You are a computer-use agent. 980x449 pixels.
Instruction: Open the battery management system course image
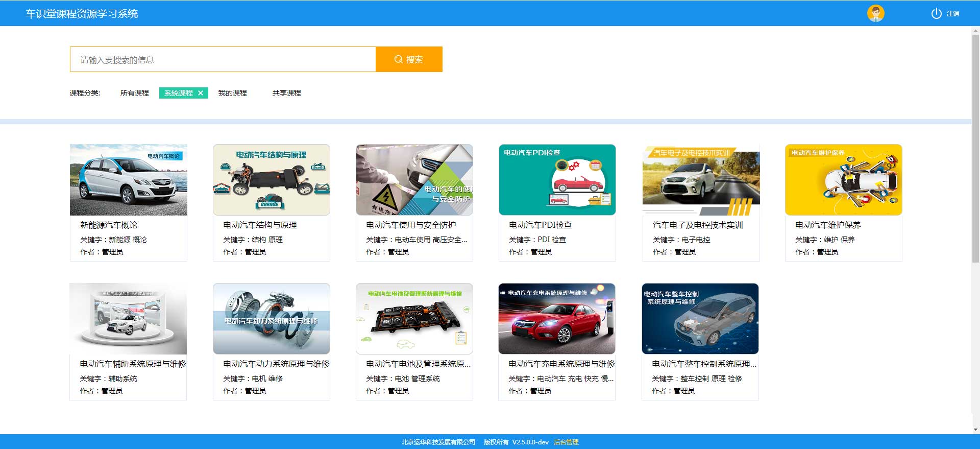point(414,319)
